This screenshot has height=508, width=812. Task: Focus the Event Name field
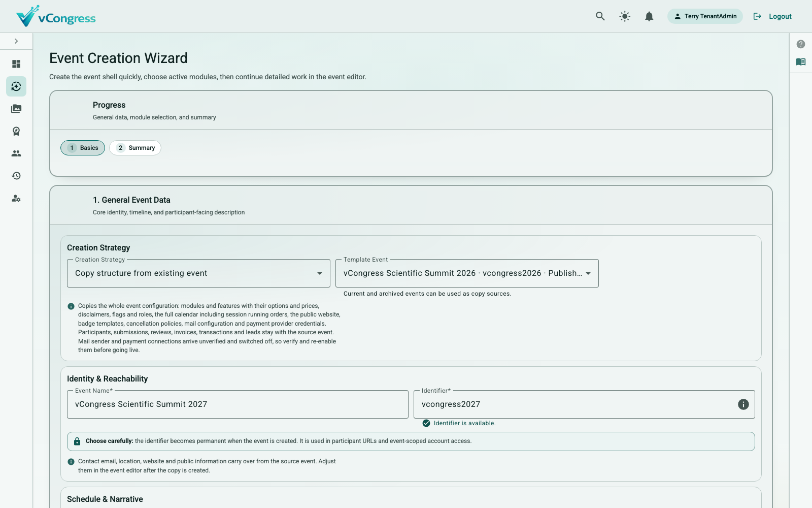(x=238, y=404)
